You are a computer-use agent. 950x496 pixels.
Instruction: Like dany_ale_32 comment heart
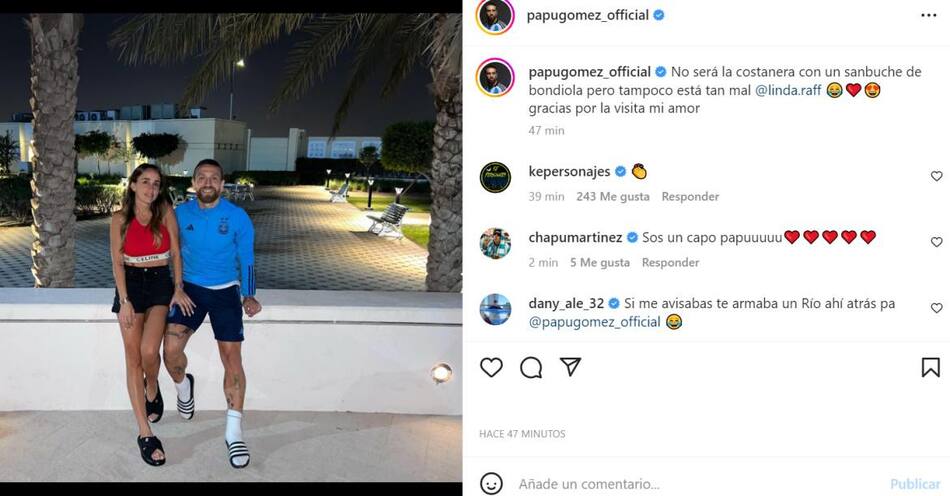click(x=937, y=308)
